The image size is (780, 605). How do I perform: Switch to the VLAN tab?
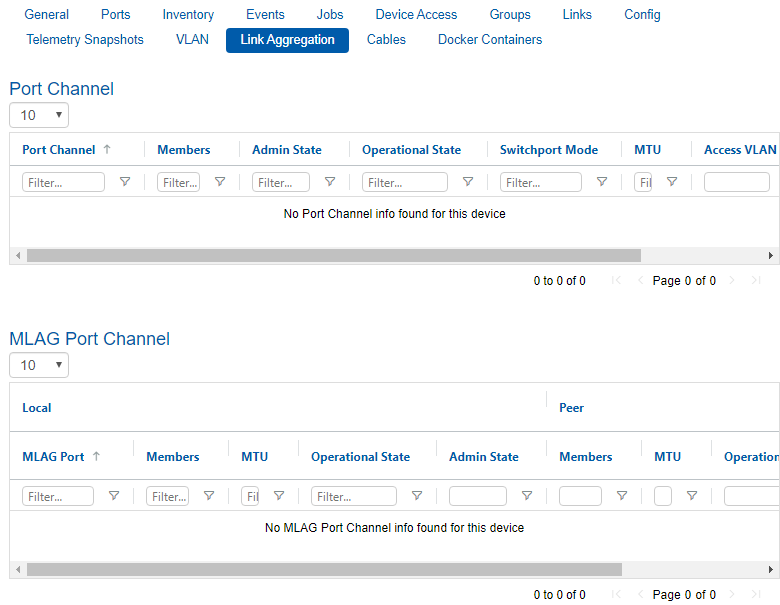pos(192,40)
